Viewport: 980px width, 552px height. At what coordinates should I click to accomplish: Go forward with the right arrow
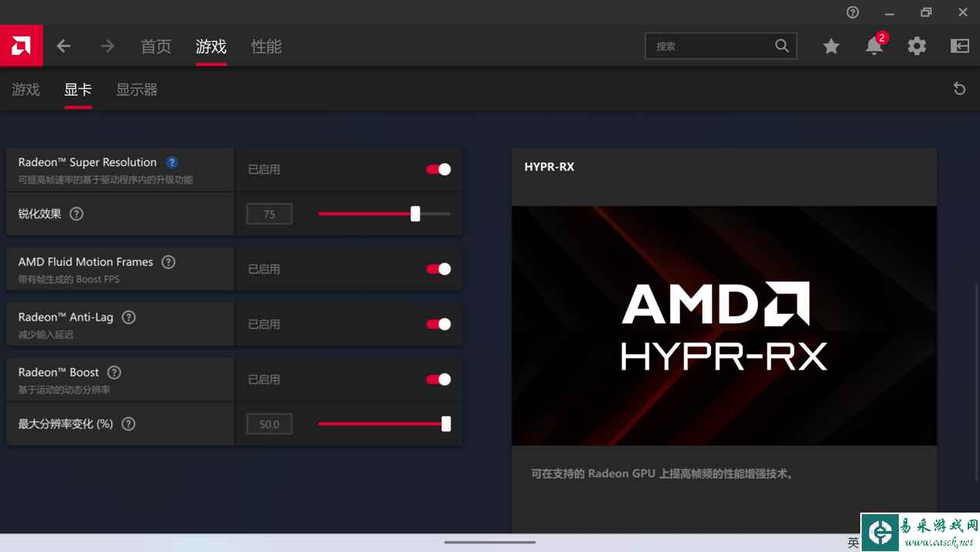(x=107, y=46)
